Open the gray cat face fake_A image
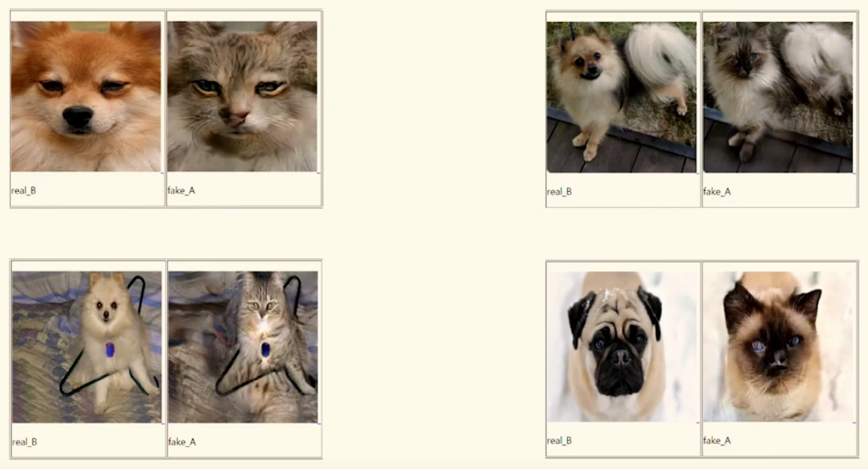Screen dimensions: 868x469 point(242,97)
